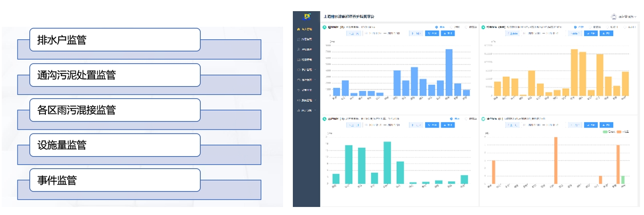The width and height of the screenshot is (644, 215).
Task: Click the previous-period button in yellow chart panel
Action: pos(512,33)
